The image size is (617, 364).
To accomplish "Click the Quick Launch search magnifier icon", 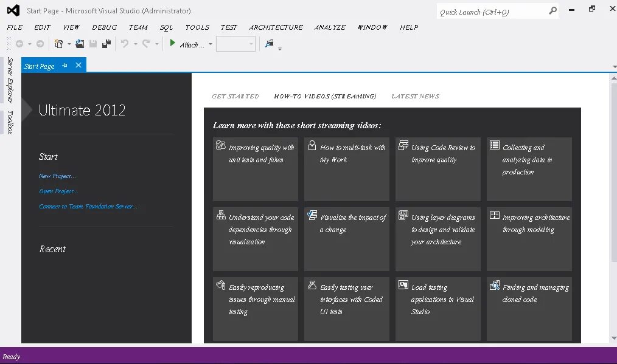I will tap(553, 11).
